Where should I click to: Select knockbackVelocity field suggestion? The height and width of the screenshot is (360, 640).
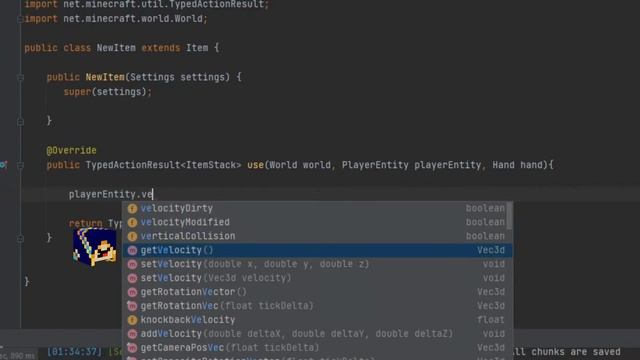317,320
